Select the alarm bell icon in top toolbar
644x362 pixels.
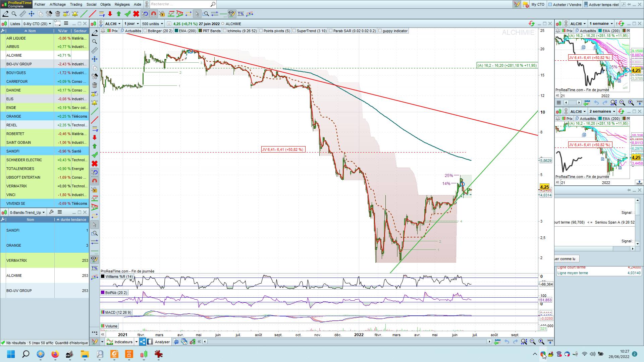[x=75, y=14]
